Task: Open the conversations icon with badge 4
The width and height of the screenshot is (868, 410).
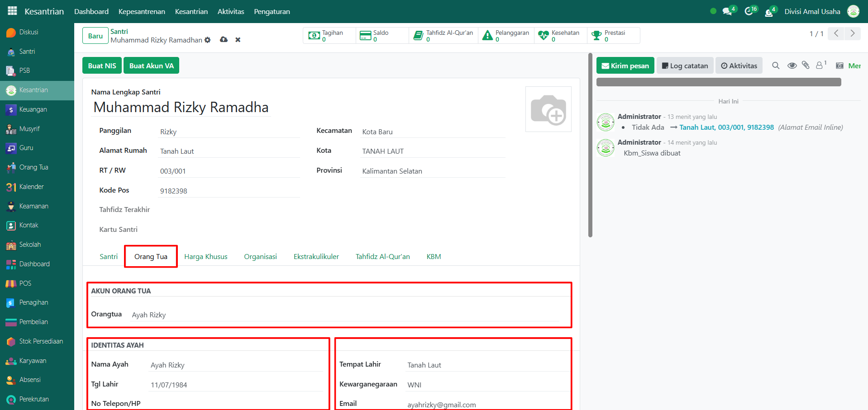Action: coord(728,11)
